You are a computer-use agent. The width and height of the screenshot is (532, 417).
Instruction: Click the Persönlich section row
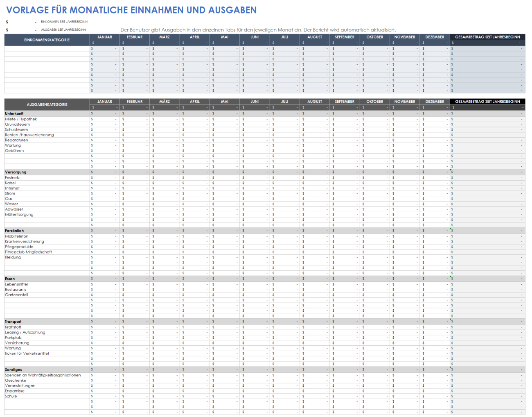pyautogui.click(x=14, y=231)
